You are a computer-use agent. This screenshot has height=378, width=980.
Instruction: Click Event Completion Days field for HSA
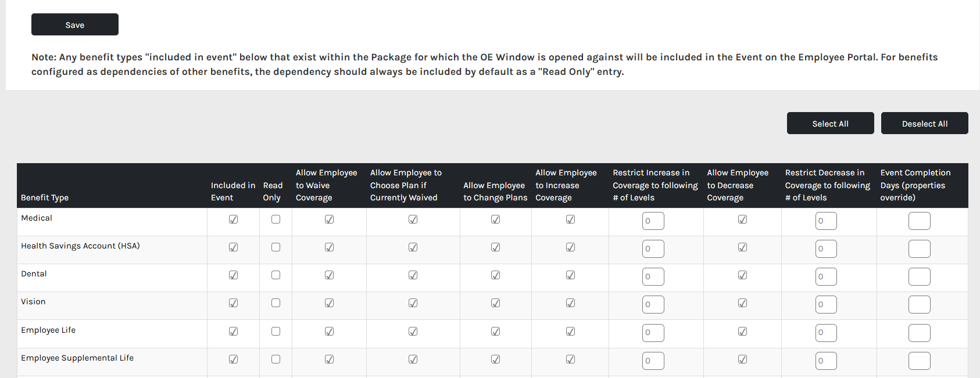click(919, 249)
